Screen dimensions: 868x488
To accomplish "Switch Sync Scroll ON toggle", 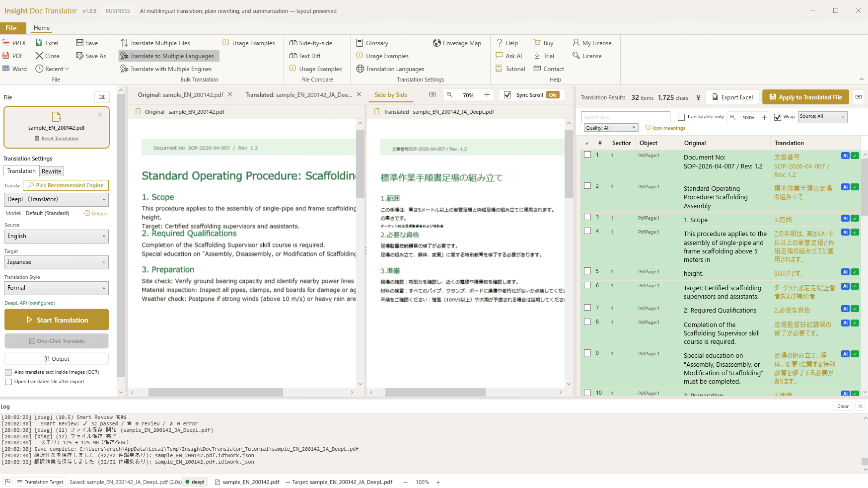I will pos(553,95).
